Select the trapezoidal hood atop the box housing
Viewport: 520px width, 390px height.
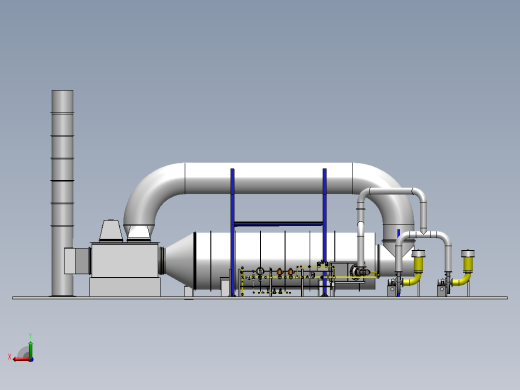point(111,230)
